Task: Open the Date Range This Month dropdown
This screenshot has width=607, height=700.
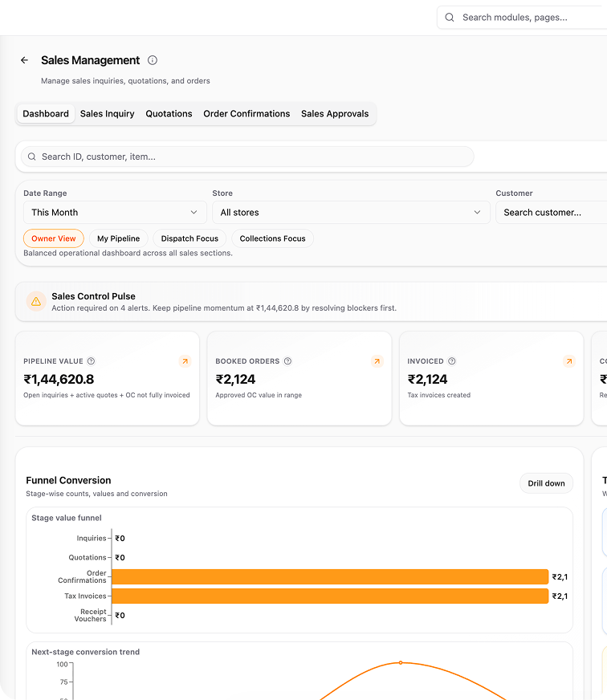Action: pos(115,213)
